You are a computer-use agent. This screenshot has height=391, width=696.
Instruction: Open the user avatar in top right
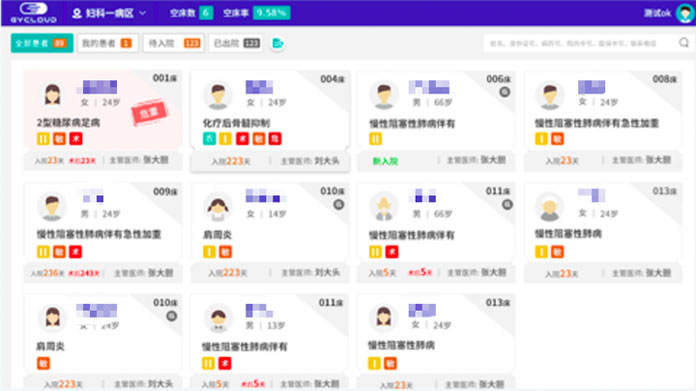[685, 13]
